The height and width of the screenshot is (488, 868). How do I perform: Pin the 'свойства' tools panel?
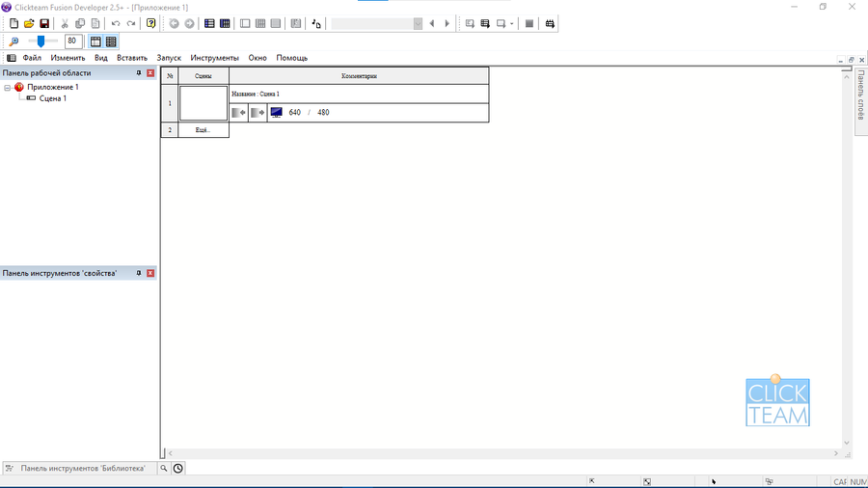pyautogui.click(x=138, y=273)
